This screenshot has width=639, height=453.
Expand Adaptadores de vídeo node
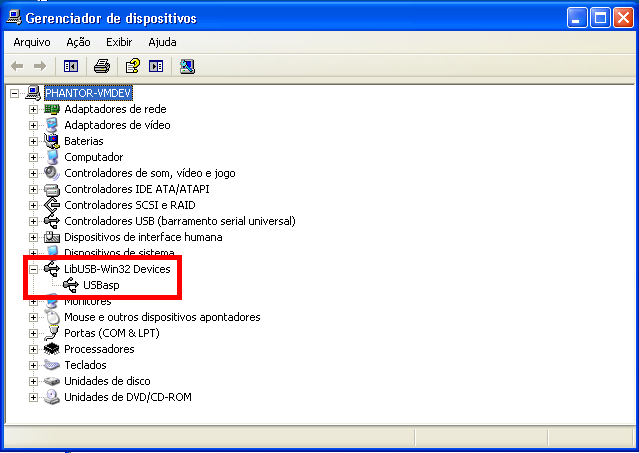pyautogui.click(x=33, y=125)
